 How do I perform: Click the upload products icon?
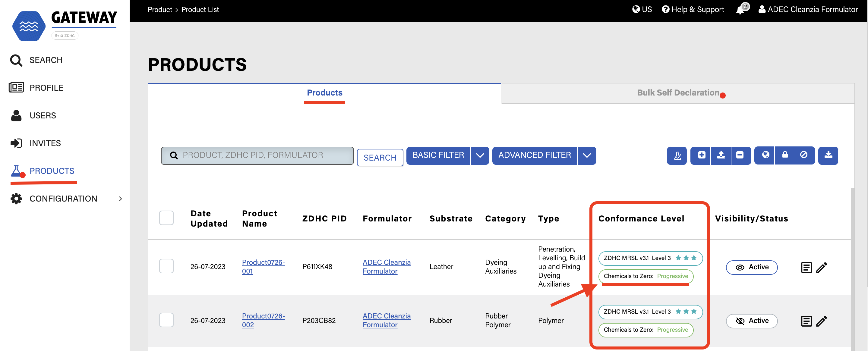pos(721,155)
